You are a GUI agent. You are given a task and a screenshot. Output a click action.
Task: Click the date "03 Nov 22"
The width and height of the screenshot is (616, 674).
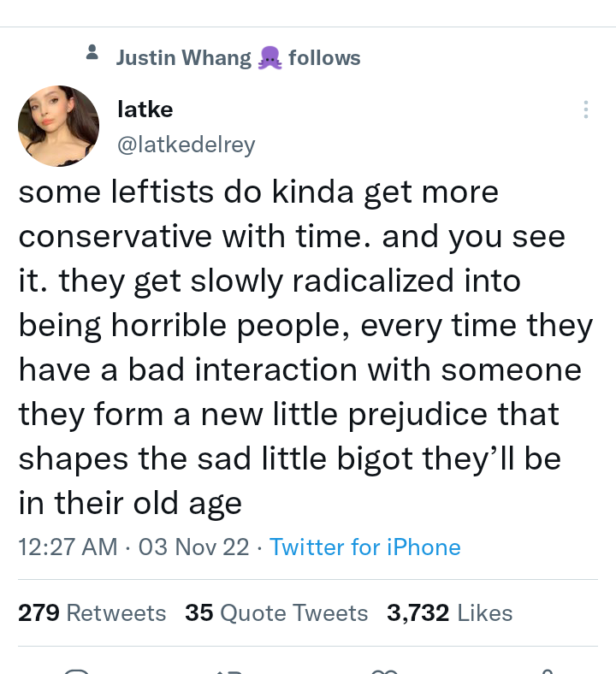pos(193,547)
